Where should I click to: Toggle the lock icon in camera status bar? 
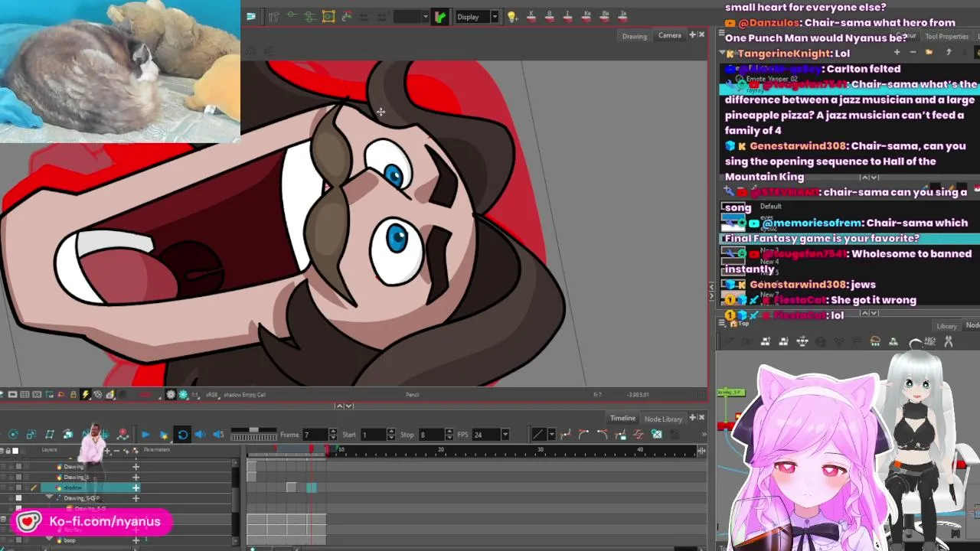[73, 395]
